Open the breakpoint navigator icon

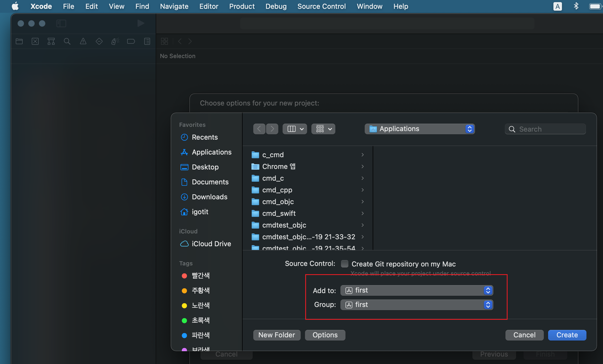[131, 41]
